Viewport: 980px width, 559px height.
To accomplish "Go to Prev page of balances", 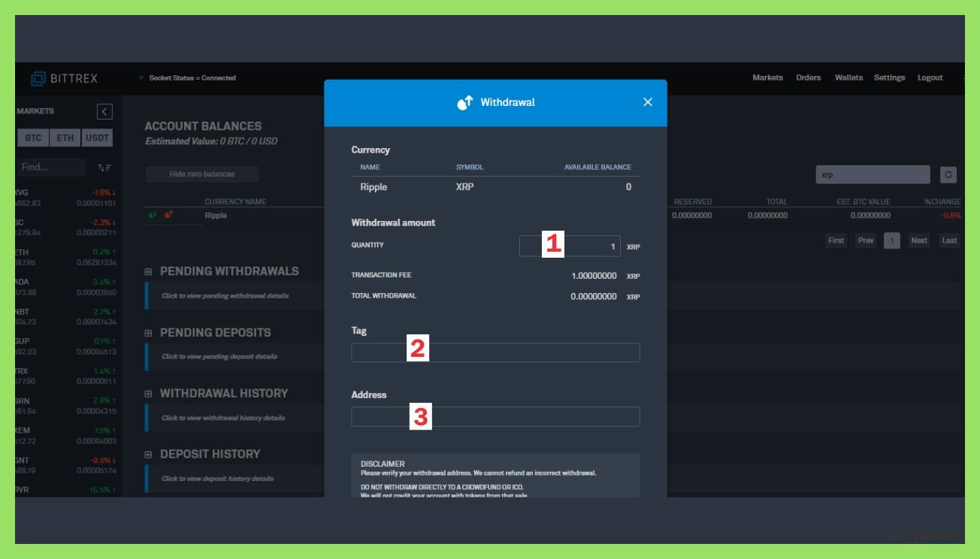I will pos(866,240).
